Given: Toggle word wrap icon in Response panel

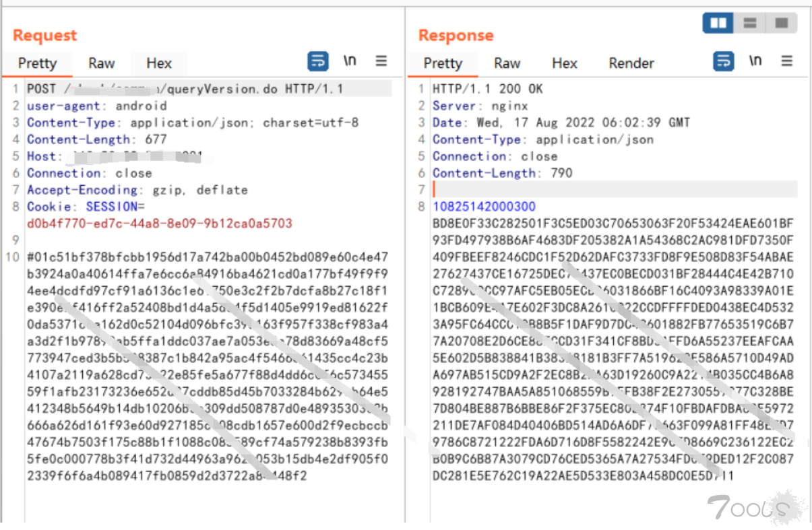Looking at the screenshot, I should 724,61.
